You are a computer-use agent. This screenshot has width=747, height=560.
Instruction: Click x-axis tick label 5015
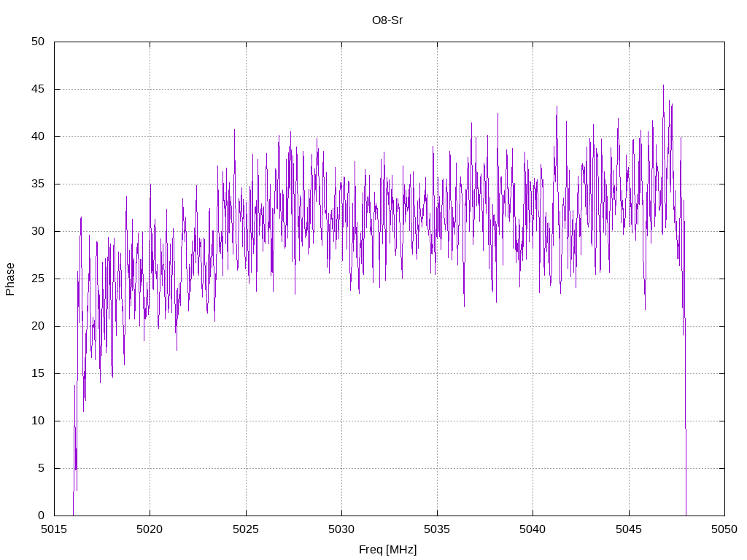coord(54,529)
